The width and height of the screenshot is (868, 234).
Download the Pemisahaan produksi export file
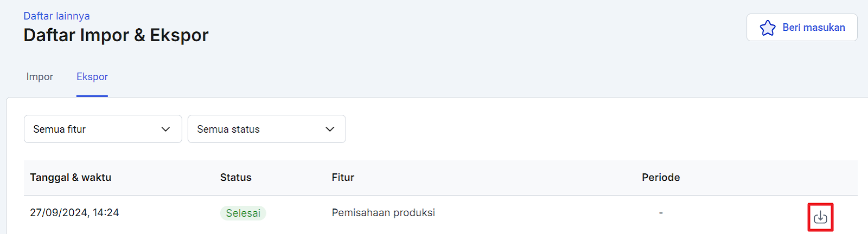820,217
